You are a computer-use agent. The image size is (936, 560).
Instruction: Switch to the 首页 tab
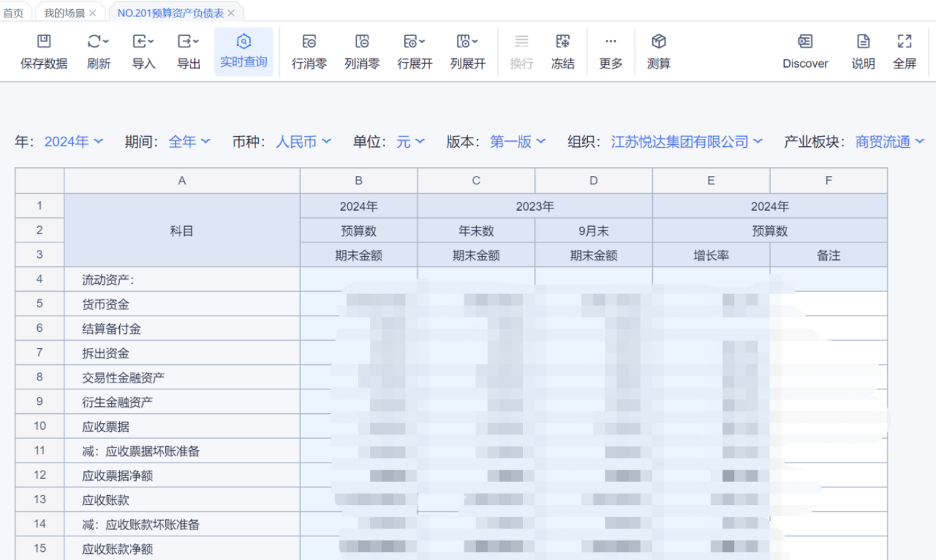(x=14, y=13)
